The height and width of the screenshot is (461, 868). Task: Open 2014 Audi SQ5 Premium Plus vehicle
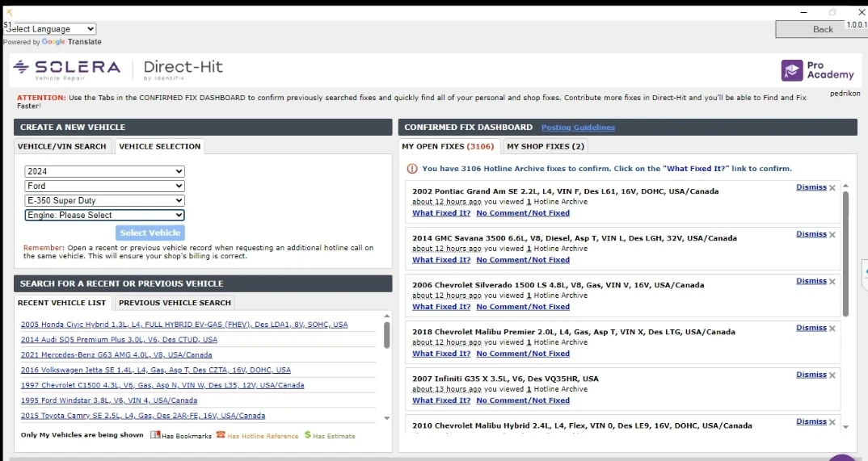tap(119, 339)
